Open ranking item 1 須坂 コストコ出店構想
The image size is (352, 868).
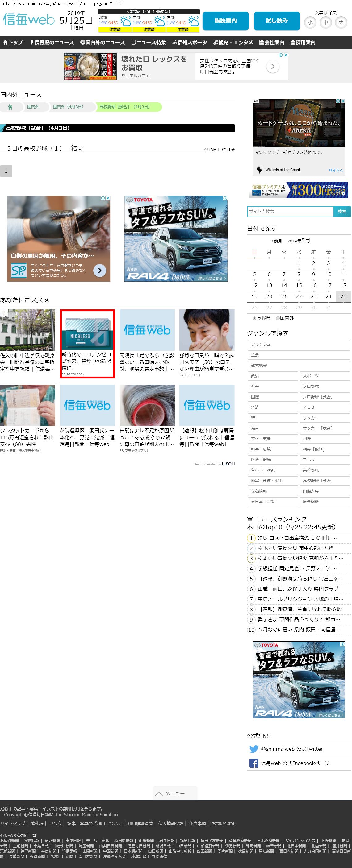(297, 538)
